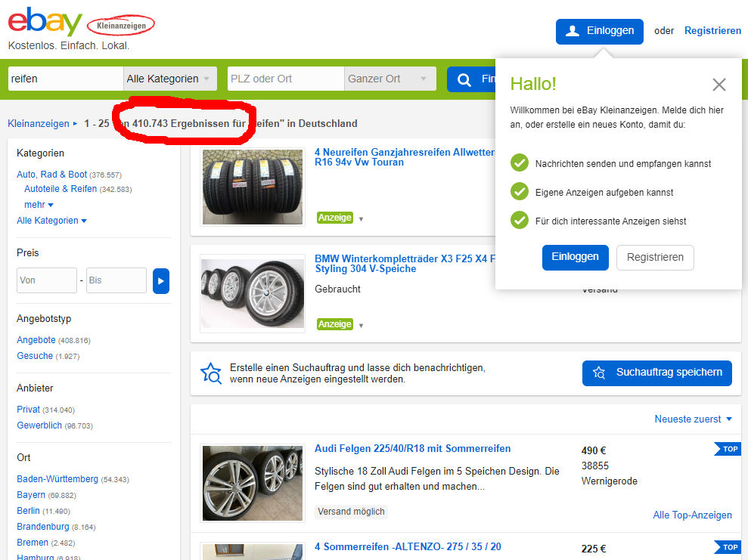748x560 pixels.
Task: Click star icon beside Suchauftrag text
Action: coord(211,373)
